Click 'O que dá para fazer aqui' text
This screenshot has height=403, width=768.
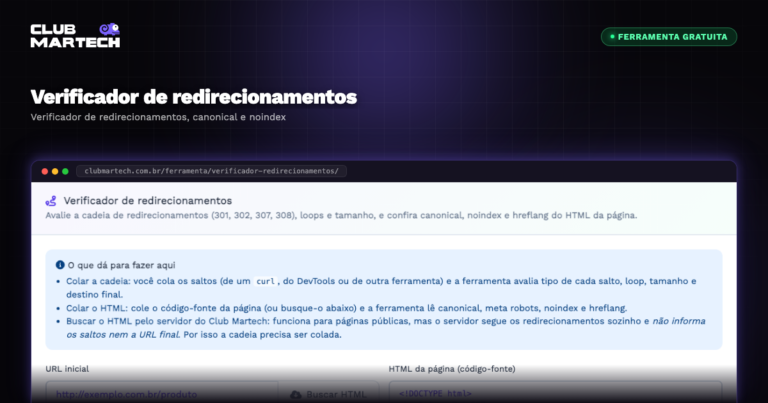(x=121, y=265)
